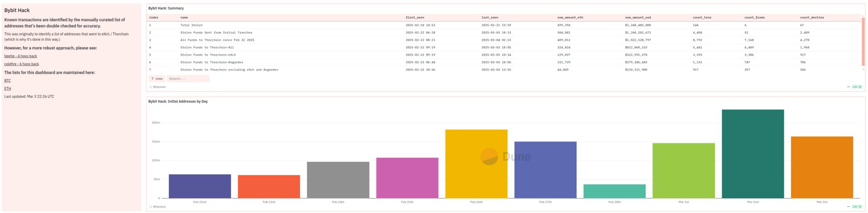868x213 pixels.
Task: Click the '7 rows' count badge
Action: click(x=157, y=79)
